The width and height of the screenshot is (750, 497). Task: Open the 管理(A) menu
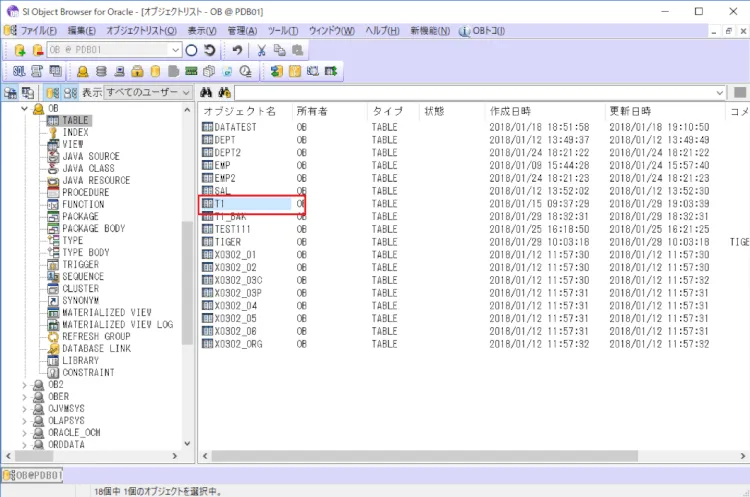coord(242,31)
